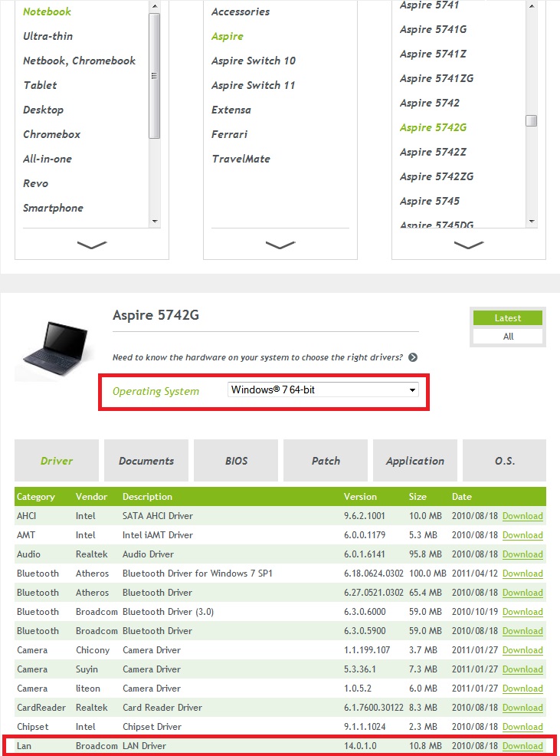Download the Broadcom LAN Driver
This screenshot has width=560, height=756.
(x=522, y=746)
